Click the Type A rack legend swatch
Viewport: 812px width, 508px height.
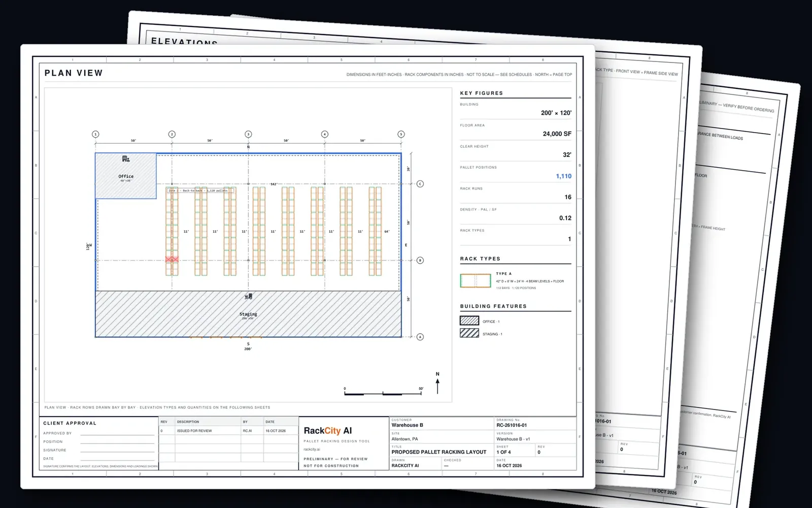(x=476, y=280)
